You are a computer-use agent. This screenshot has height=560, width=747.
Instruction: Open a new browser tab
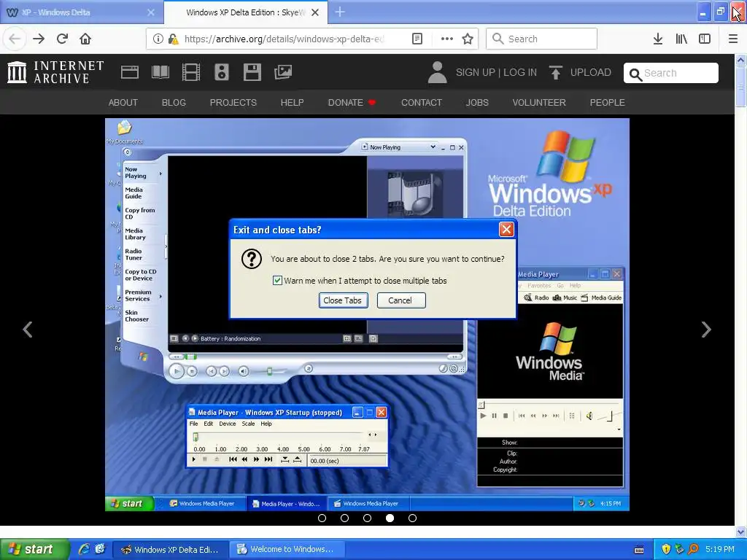340,12
